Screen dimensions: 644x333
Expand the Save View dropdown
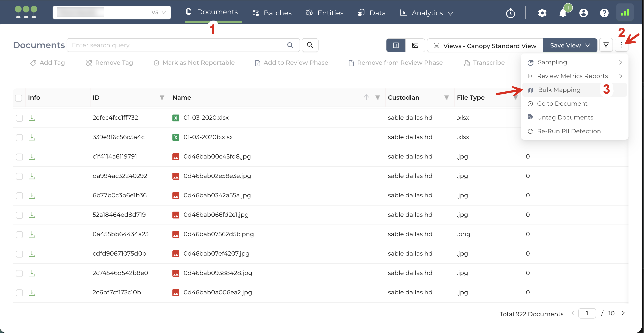coord(570,45)
